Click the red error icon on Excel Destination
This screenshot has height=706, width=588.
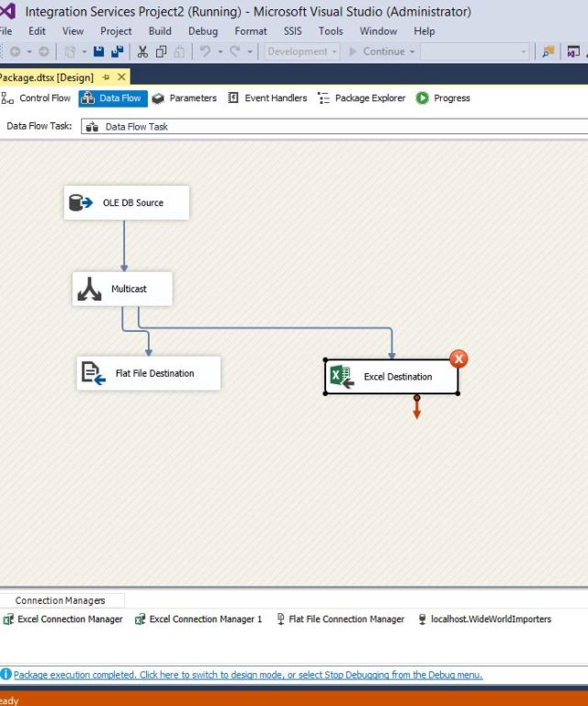point(458,359)
